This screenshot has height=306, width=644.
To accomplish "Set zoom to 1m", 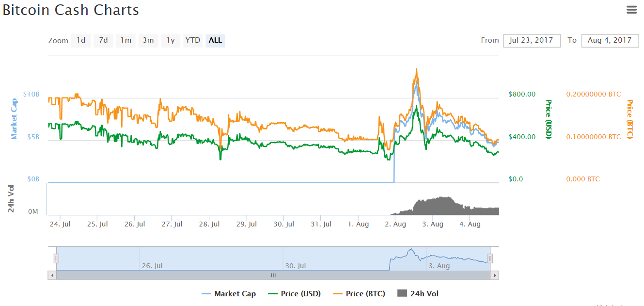I will 126,40.
